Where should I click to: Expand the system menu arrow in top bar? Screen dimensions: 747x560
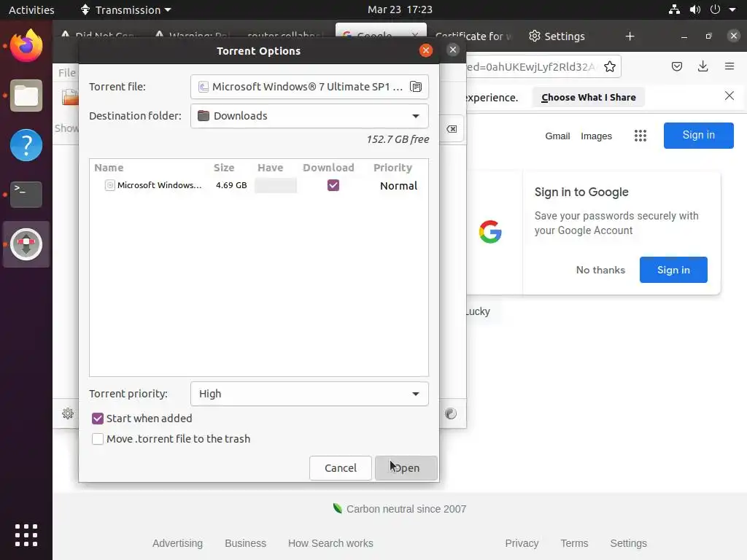732,9
